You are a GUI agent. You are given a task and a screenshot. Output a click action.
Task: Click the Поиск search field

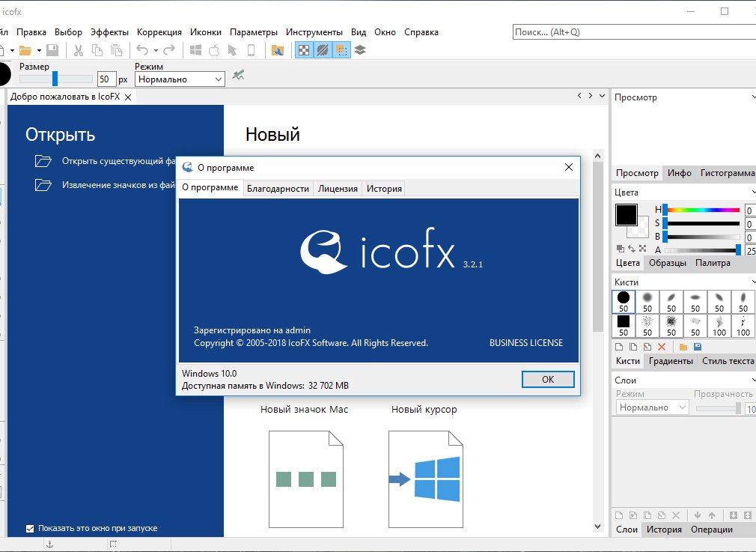point(634,32)
